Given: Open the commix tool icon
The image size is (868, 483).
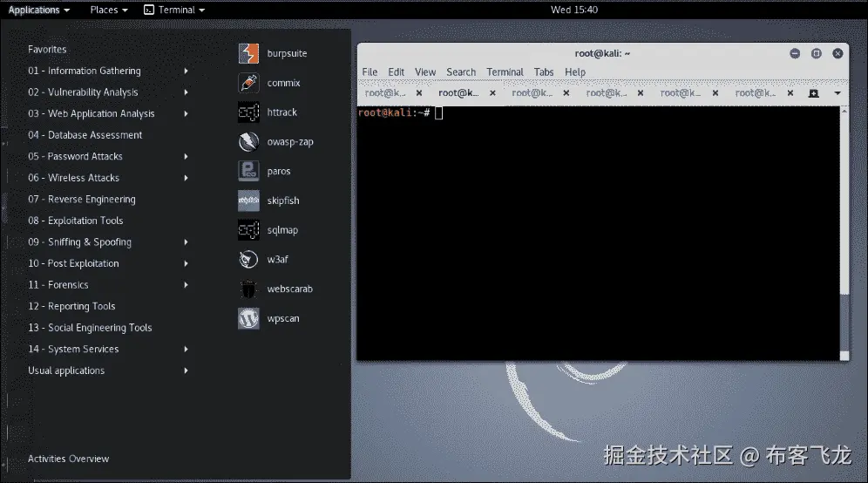Looking at the screenshot, I should pyautogui.click(x=248, y=83).
